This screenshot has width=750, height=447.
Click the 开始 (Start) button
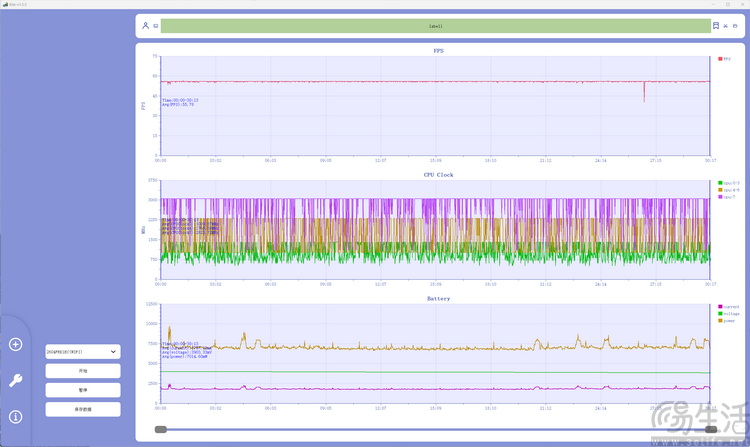[82, 370]
